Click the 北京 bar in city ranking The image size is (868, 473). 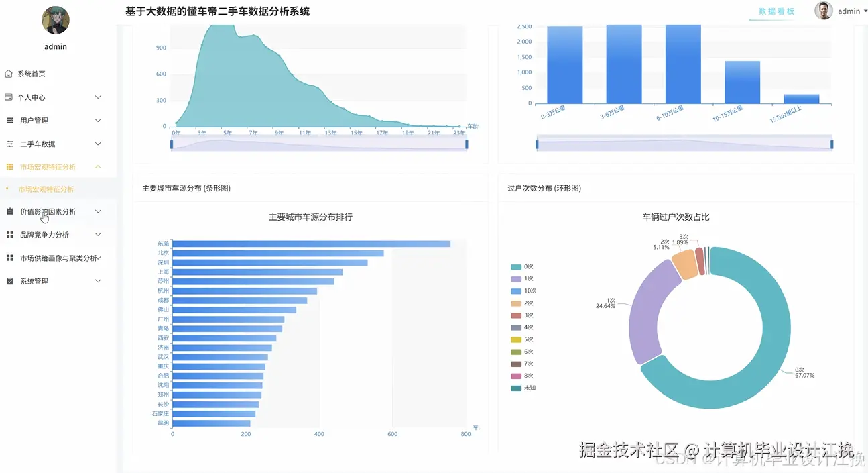[278, 253]
